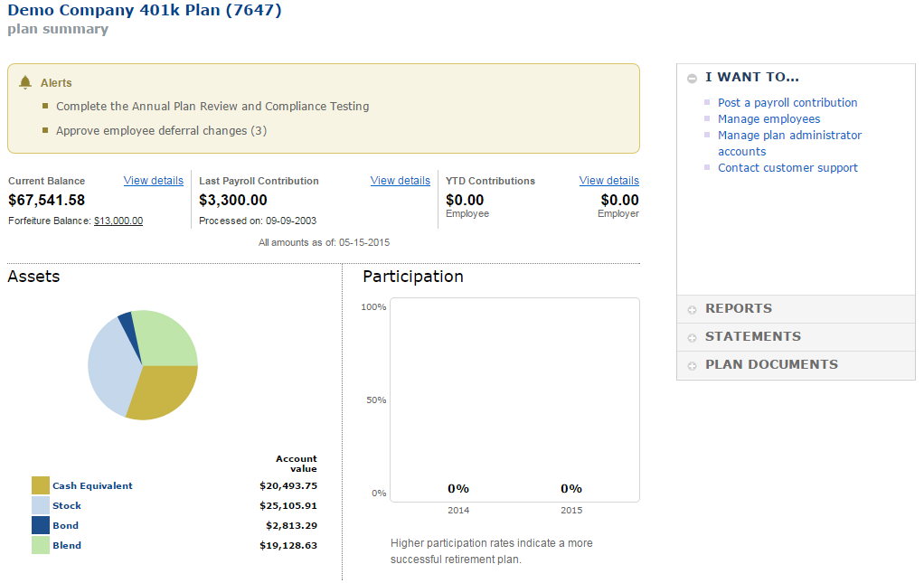Open the Cash Equivalent asset link
Image resolution: width=924 pixels, height=583 pixels.
coord(92,486)
